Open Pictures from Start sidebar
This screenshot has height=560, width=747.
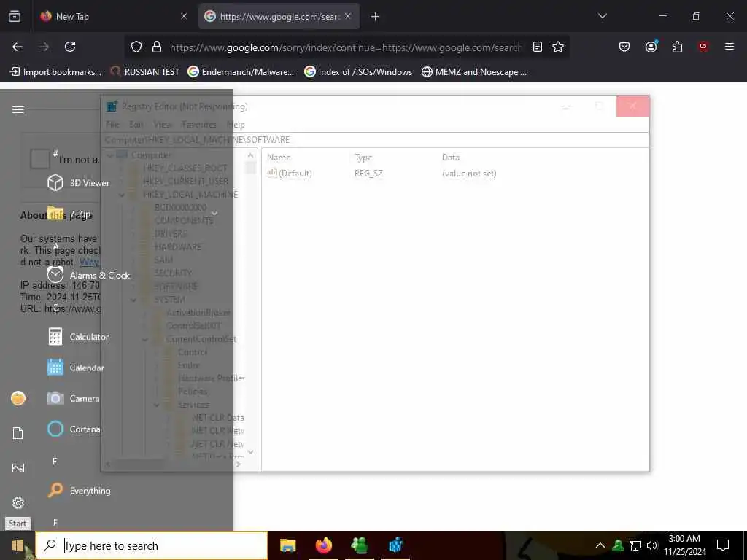(x=18, y=468)
